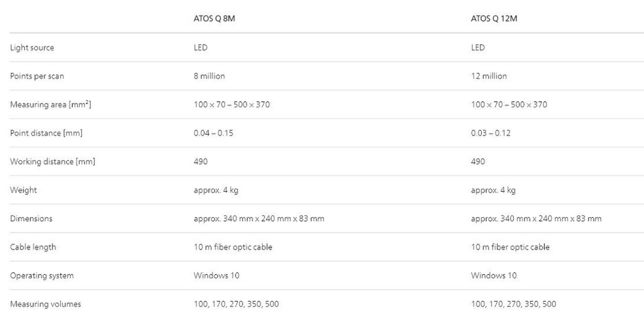Viewport: 644px width, 326px height.
Task: Select the Light source row label
Action: pos(32,48)
